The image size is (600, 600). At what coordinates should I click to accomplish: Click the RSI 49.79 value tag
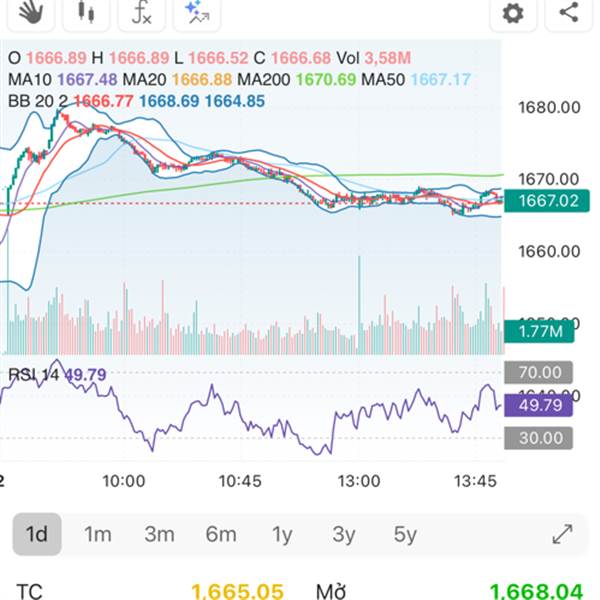pos(541,405)
